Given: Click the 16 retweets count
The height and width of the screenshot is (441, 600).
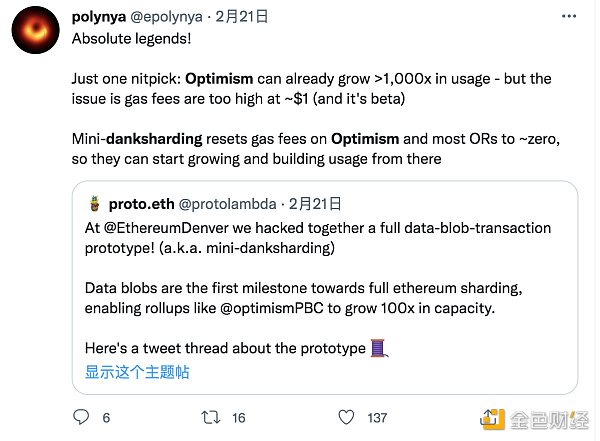Looking at the screenshot, I should coord(239,417).
